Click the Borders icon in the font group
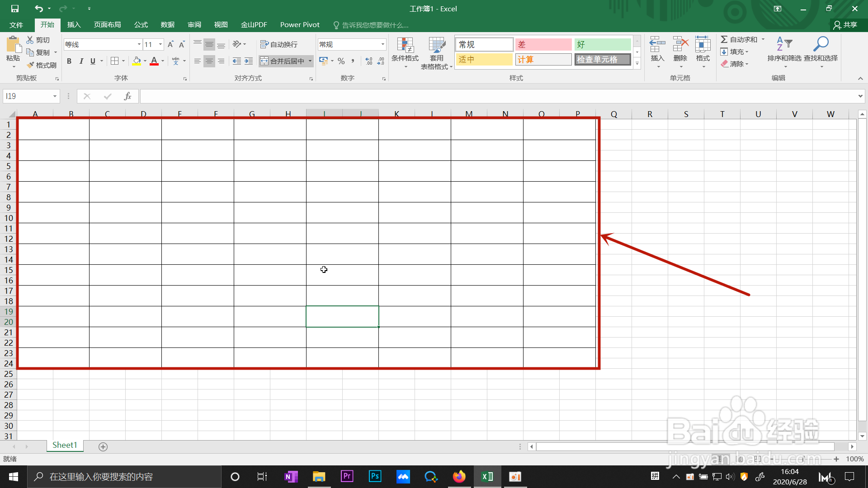 click(115, 61)
